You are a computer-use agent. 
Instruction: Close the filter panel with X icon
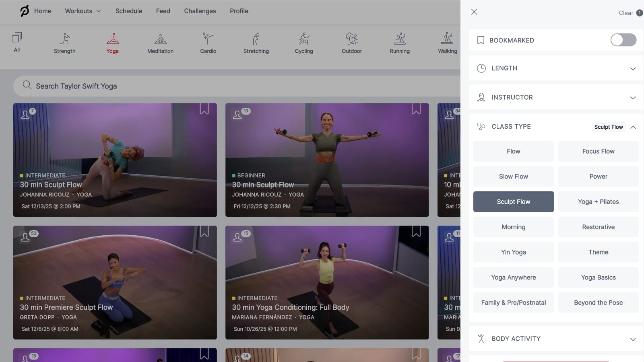(474, 12)
